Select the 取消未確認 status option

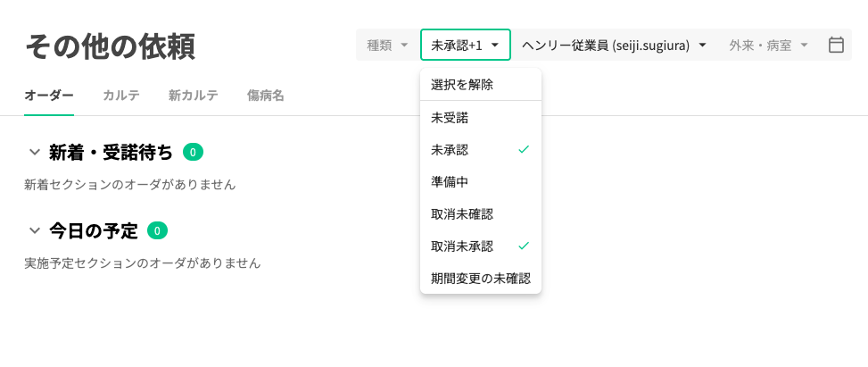[462, 213]
